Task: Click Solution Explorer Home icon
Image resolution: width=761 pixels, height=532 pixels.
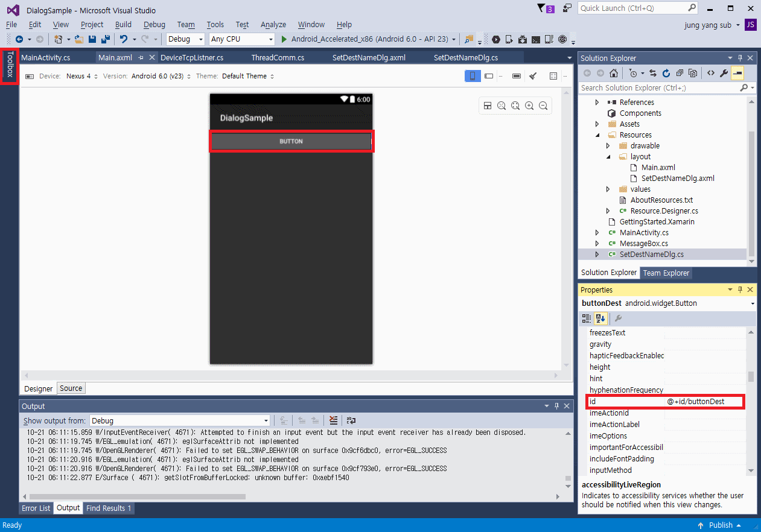Action: tap(613, 73)
